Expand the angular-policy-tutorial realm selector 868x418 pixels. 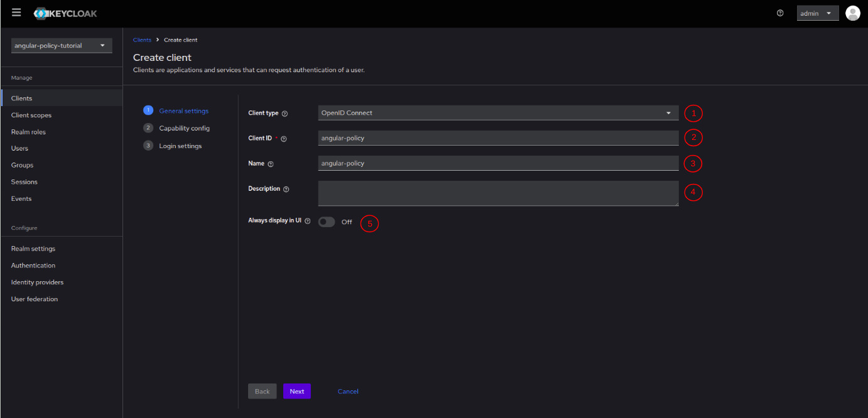click(62, 46)
